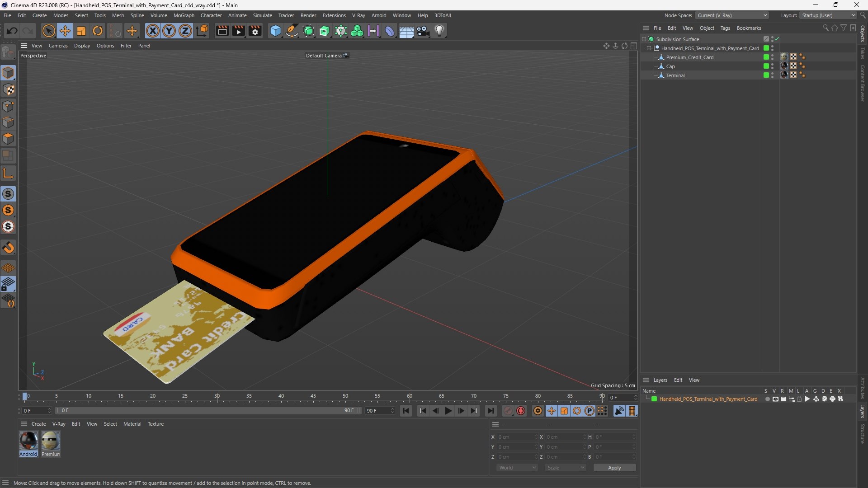The image size is (868, 488).
Task: Click the Apply button
Action: (x=614, y=468)
